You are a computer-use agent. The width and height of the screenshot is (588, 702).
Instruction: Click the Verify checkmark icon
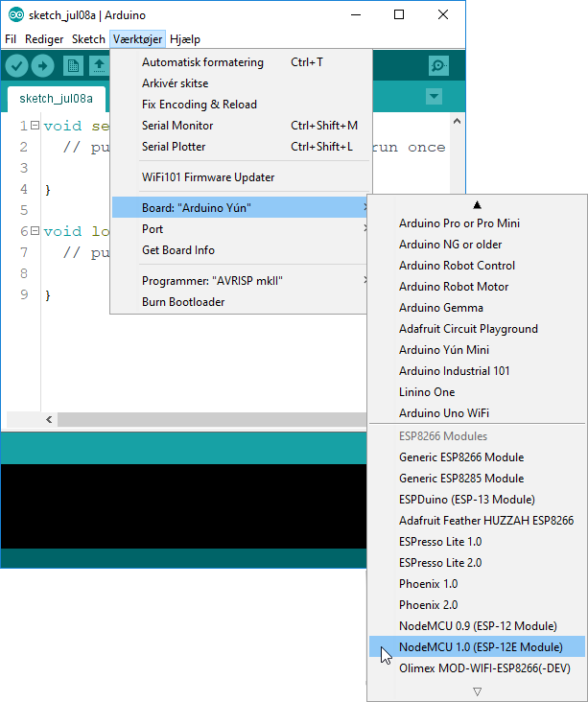(x=17, y=65)
